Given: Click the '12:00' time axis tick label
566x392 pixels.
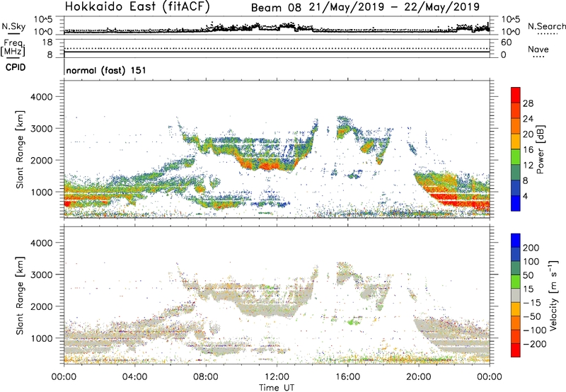Looking at the screenshot, I should click(277, 377).
